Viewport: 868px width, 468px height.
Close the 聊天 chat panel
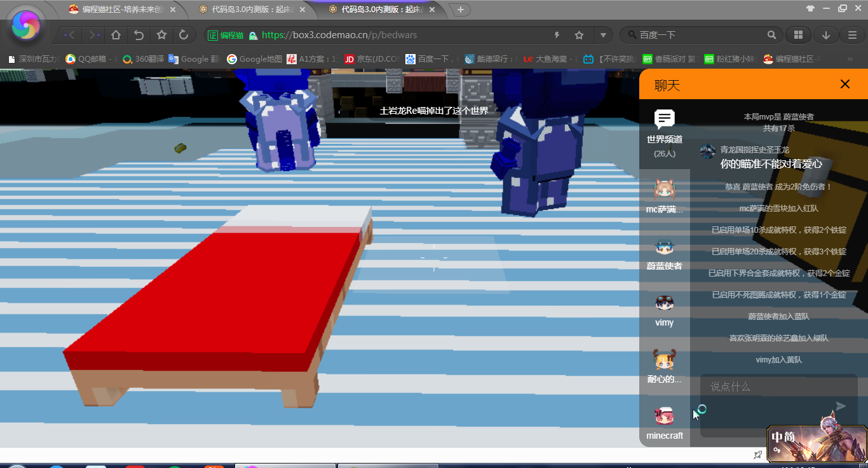[x=844, y=84]
